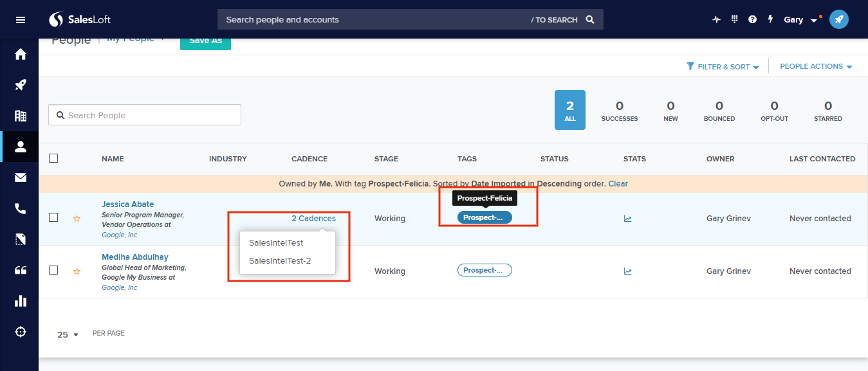Open Google, Inc account under Mediha Abdulhay
Image resolution: width=868 pixels, height=371 pixels.
(x=120, y=288)
